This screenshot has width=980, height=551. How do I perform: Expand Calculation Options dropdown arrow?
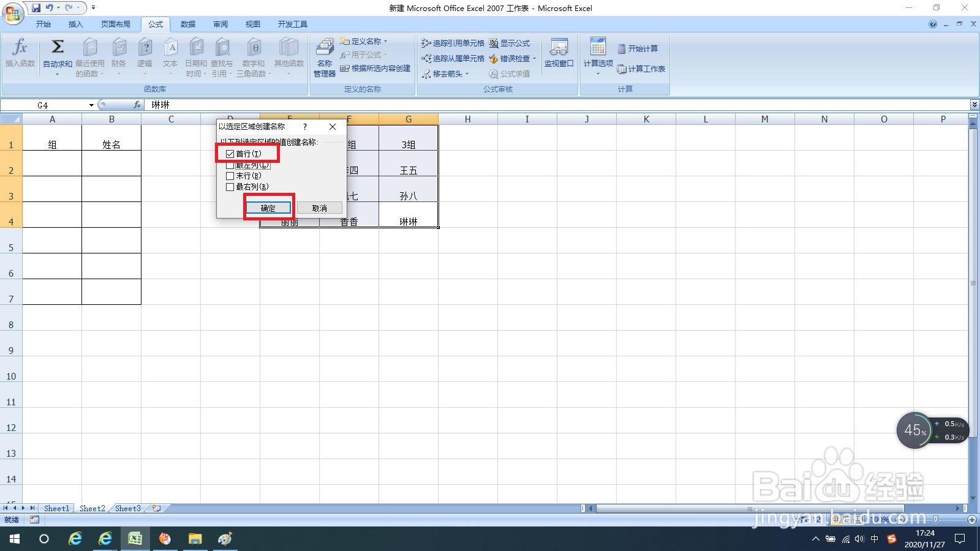coord(598,74)
